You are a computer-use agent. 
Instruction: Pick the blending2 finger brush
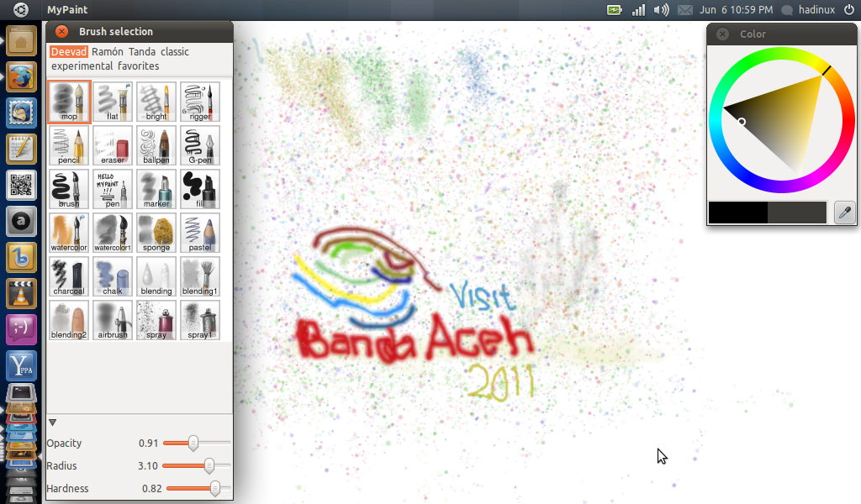(x=69, y=320)
